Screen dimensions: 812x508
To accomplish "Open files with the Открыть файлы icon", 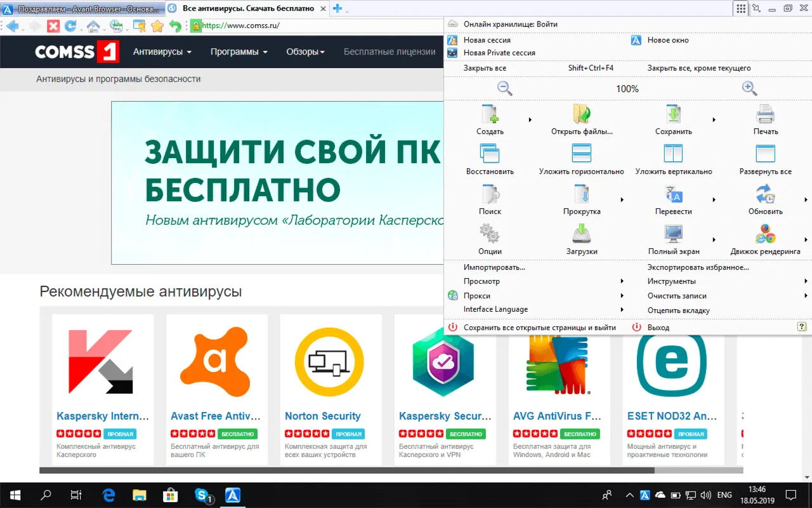I will tap(582, 114).
